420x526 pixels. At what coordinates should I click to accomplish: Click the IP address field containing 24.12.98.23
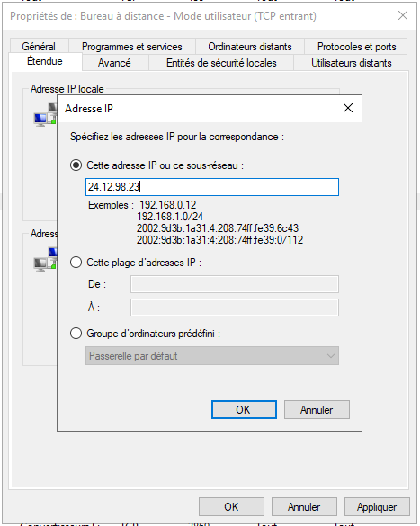click(212, 187)
